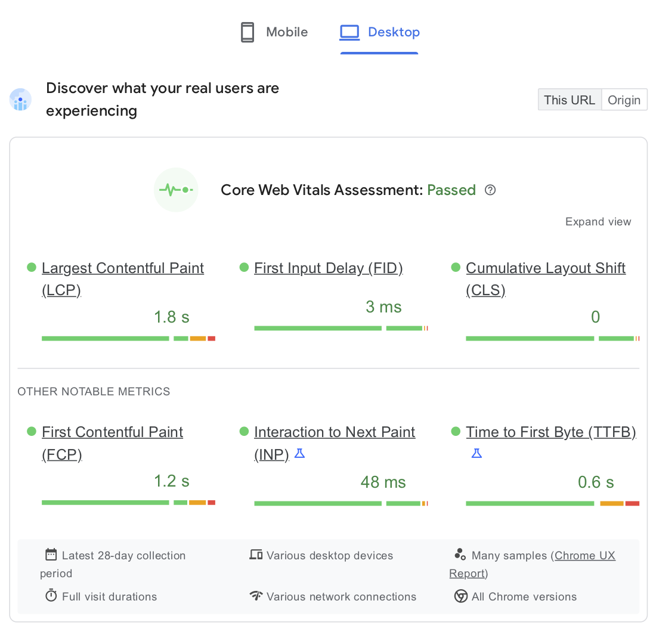Open the Chrome UX Report link

pos(584,555)
